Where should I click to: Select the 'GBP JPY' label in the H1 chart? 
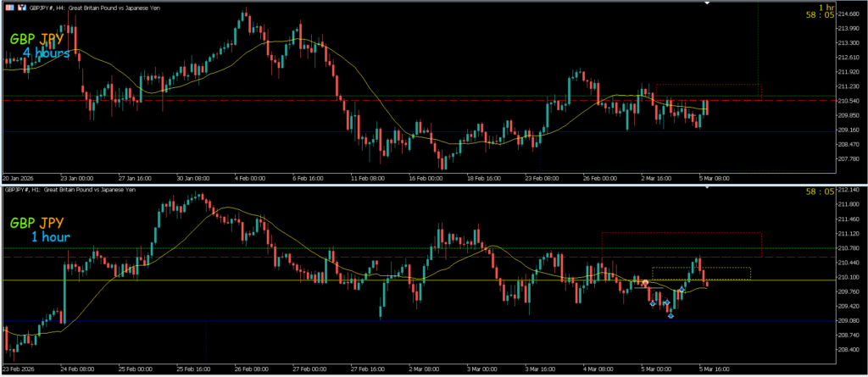(36, 223)
